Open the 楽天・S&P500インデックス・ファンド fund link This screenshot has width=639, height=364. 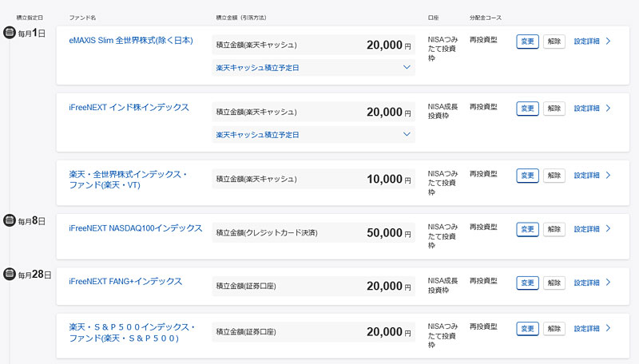tap(132, 333)
